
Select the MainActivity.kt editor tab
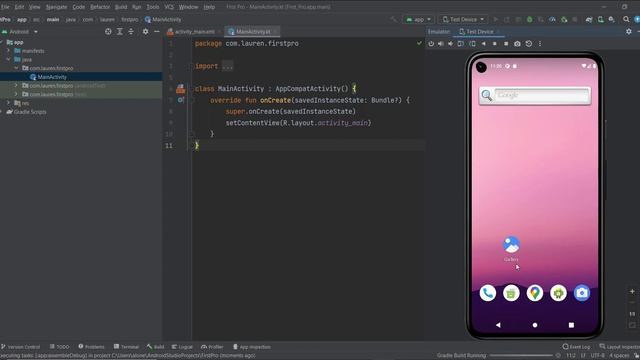[253, 31]
